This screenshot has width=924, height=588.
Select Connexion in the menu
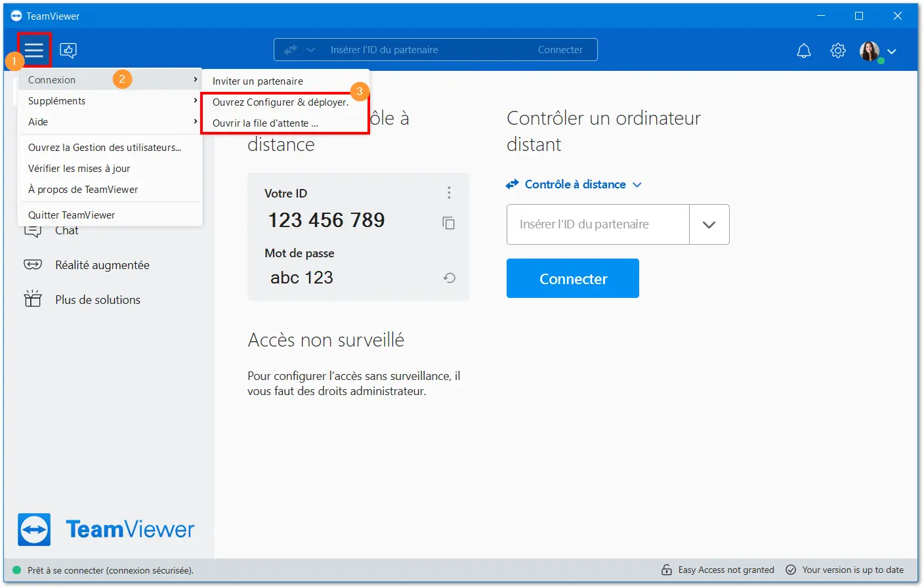(x=110, y=79)
